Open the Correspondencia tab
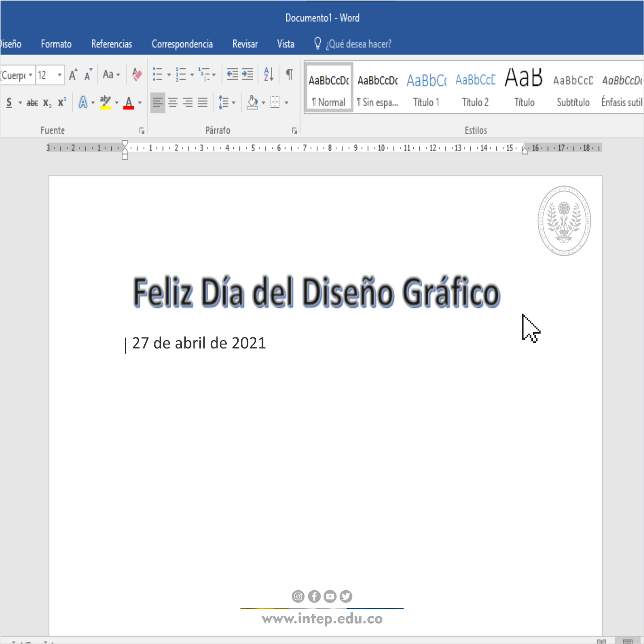This screenshot has height=644, width=644. coord(182,44)
